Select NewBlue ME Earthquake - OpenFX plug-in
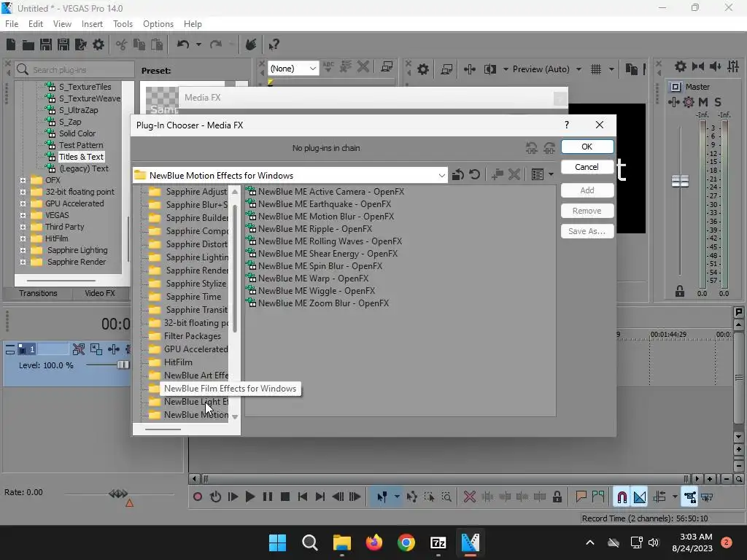The height and width of the screenshot is (560, 747). 324,204
